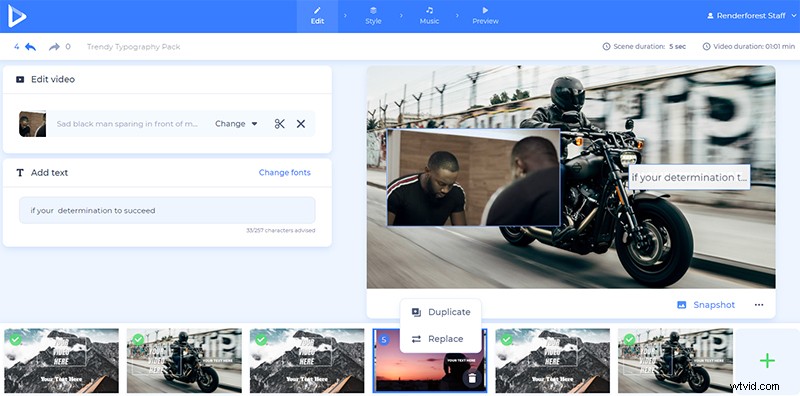Click the scene duration clock icon
This screenshot has height=396, width=800.
point(606,46)
